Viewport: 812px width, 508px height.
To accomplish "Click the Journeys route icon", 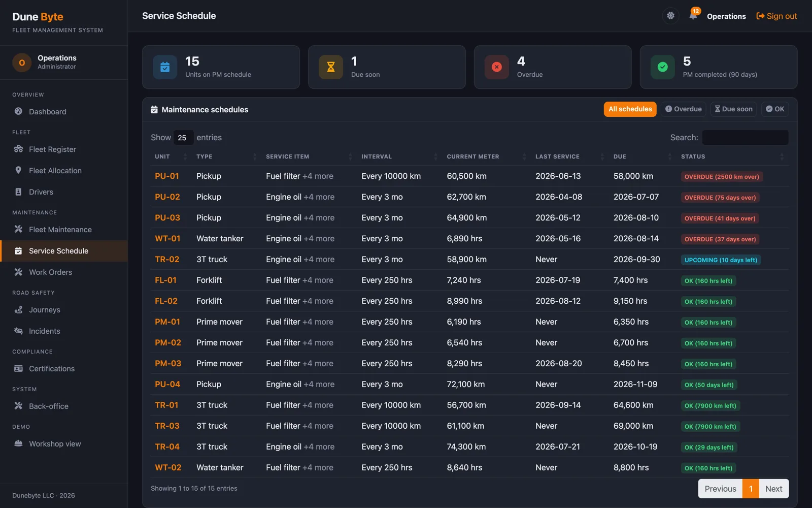I will pyautogui.click(x=18, y=309).
